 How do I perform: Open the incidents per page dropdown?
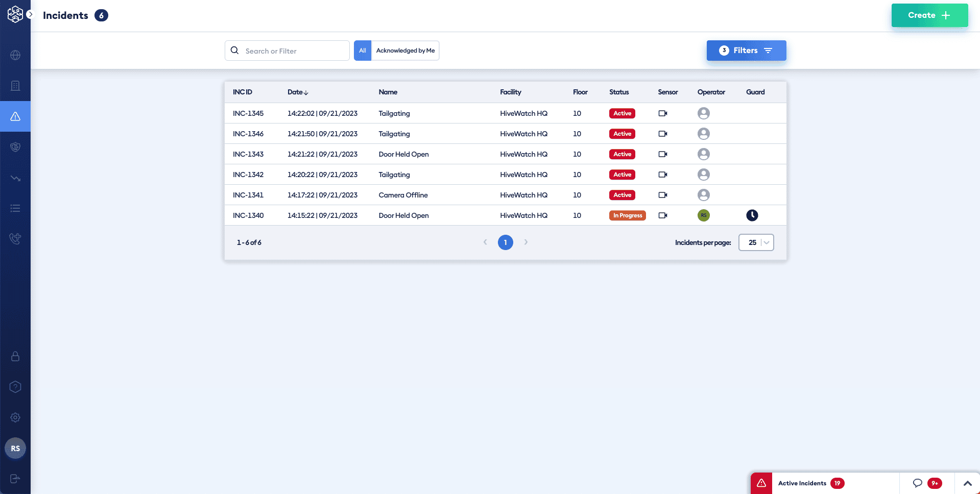click(x=756, y=242)
